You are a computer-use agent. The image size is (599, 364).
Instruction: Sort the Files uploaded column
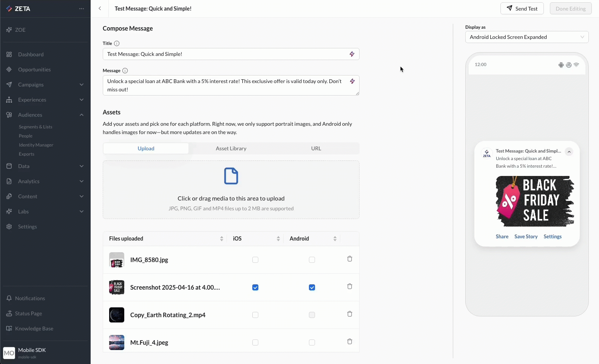tap(221, 239)
